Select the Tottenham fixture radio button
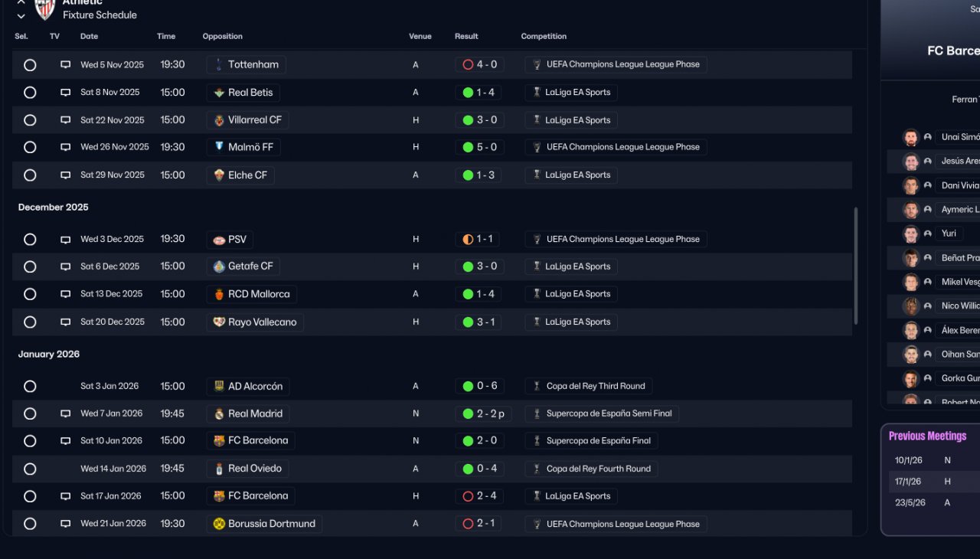Image resolution: width=980 pixels, height=559 pixels. coord(30,65)
